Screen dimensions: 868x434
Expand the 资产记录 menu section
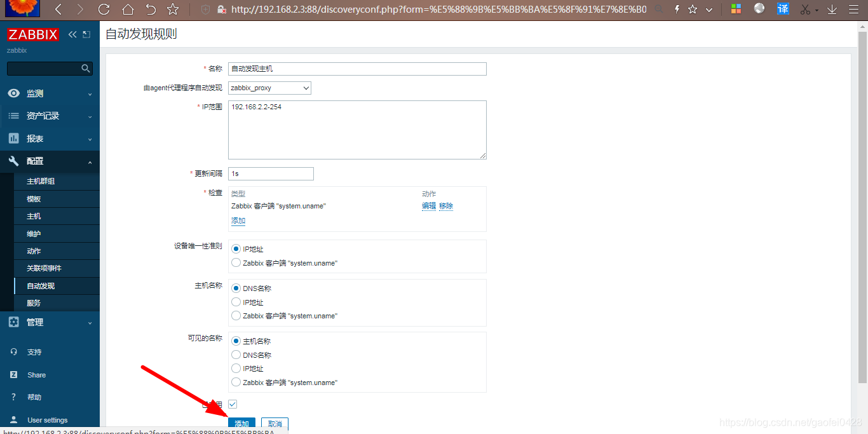point(50,116)
